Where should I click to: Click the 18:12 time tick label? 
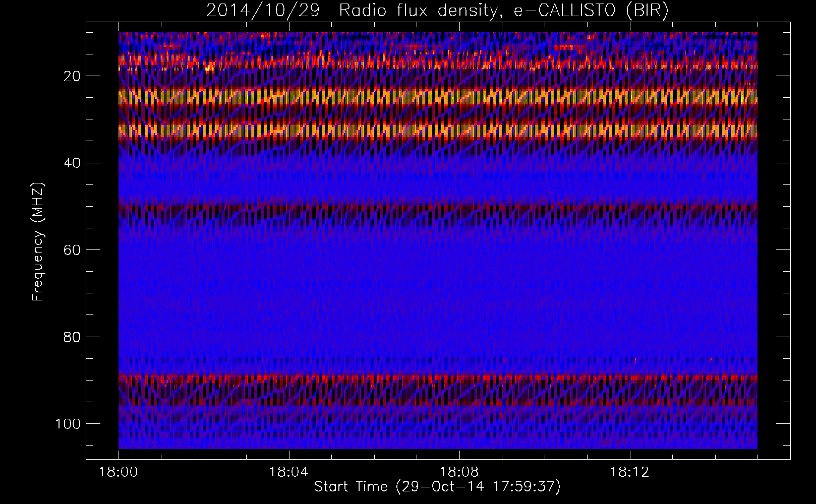tap(629, 472)
